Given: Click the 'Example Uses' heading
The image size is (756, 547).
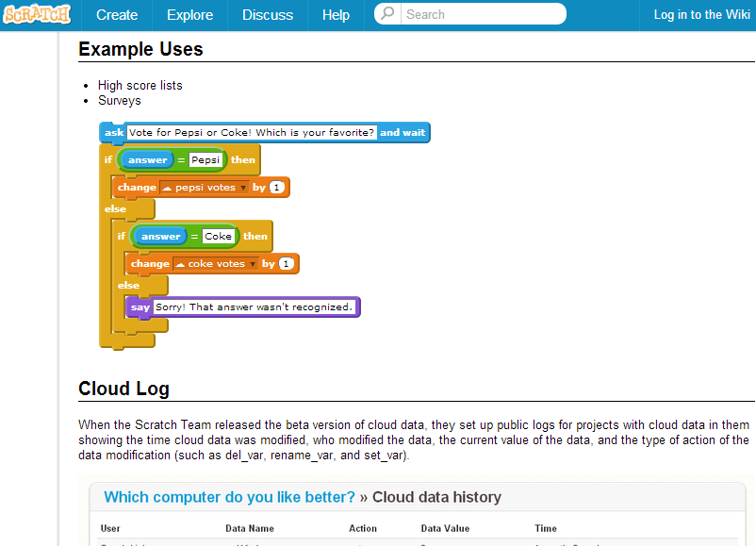Looking at the screenshot, I should (x=140, y=49).
